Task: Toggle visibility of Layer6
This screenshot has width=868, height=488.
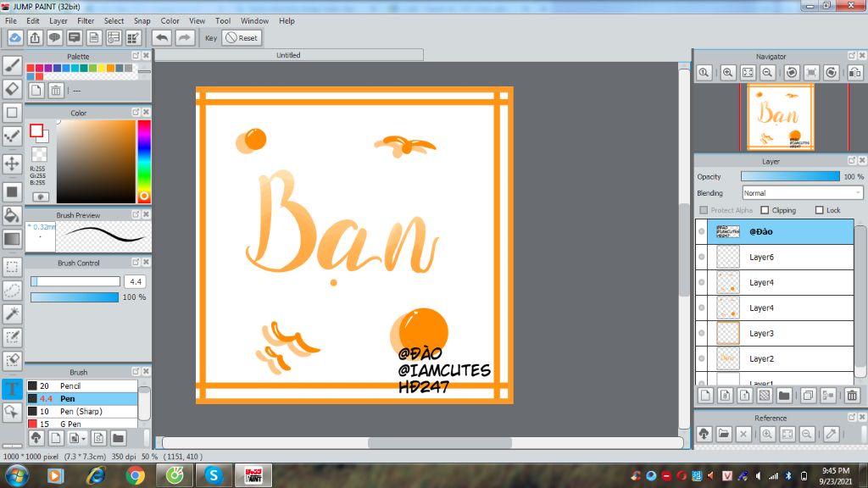Action: [x=702, y=258]
